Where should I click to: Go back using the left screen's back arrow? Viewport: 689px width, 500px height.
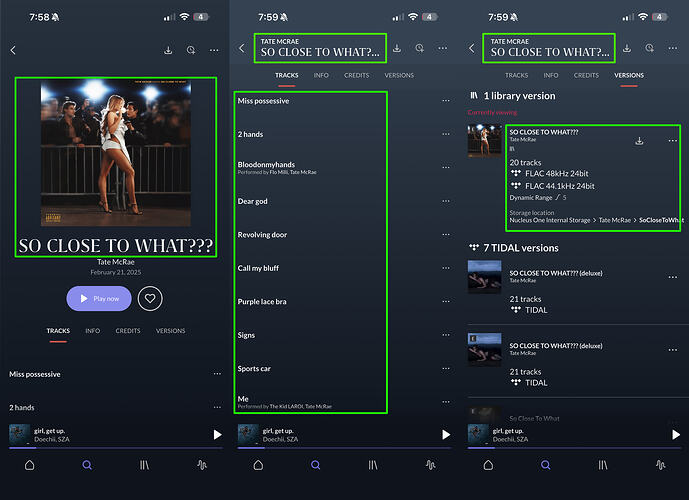point(13,50)
